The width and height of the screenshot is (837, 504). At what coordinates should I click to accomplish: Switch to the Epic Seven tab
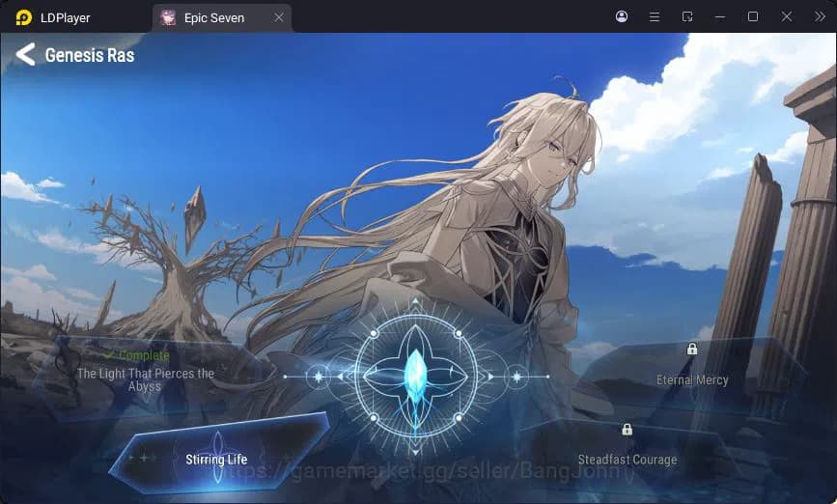pos(214,17)
